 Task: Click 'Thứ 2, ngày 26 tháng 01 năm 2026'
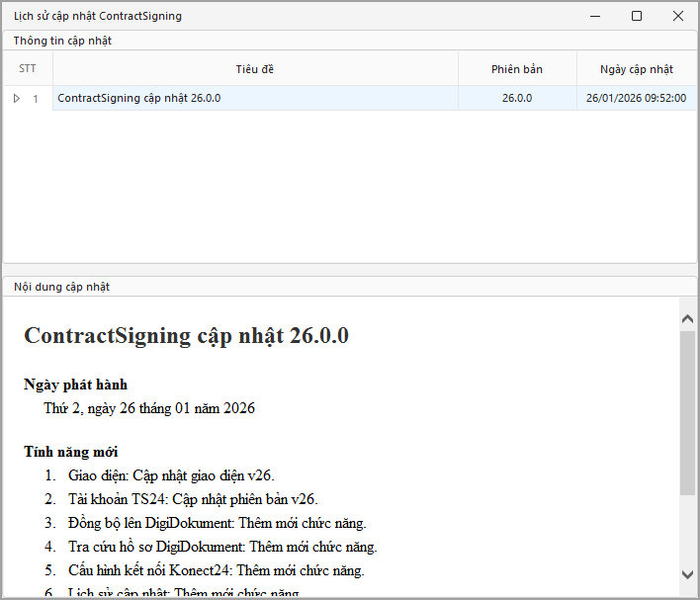[149, 408]
